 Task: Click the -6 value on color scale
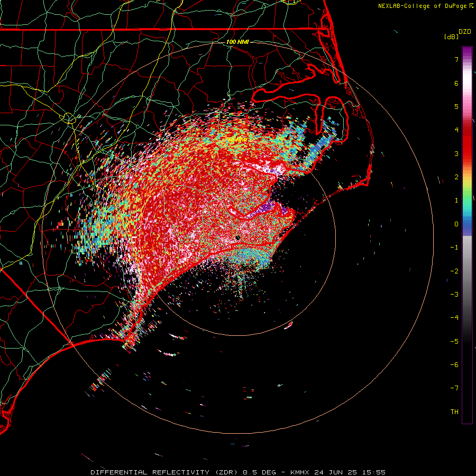[454, 365]
